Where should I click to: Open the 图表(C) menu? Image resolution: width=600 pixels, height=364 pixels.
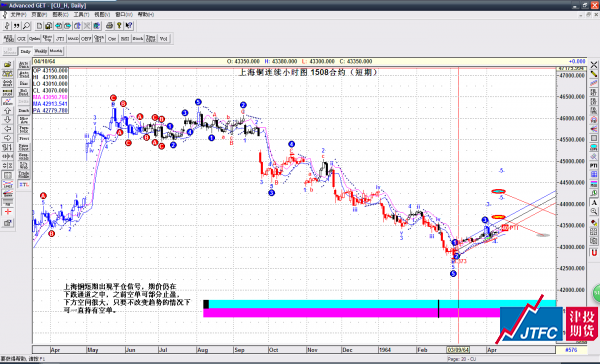(x=60, y=15)
